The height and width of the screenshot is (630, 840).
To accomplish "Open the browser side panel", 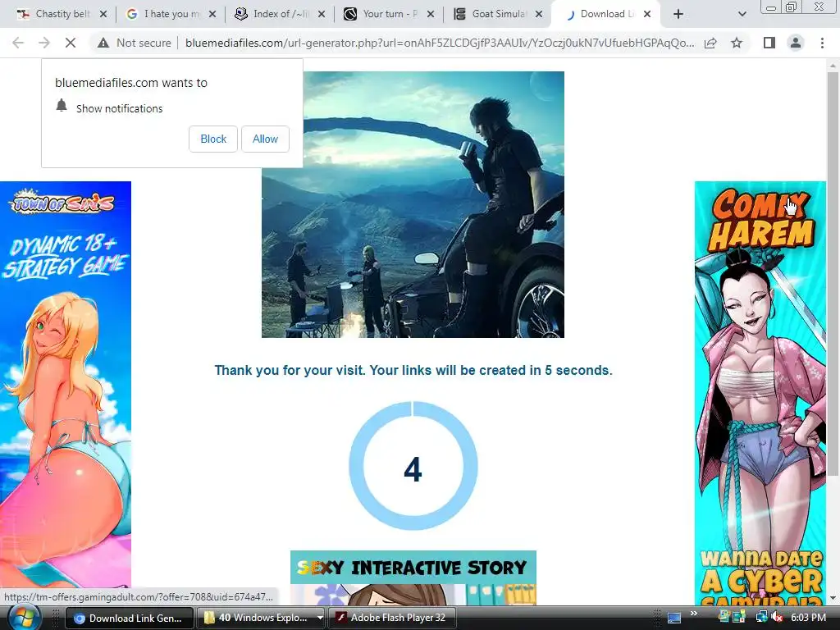I will click(769, 43).
